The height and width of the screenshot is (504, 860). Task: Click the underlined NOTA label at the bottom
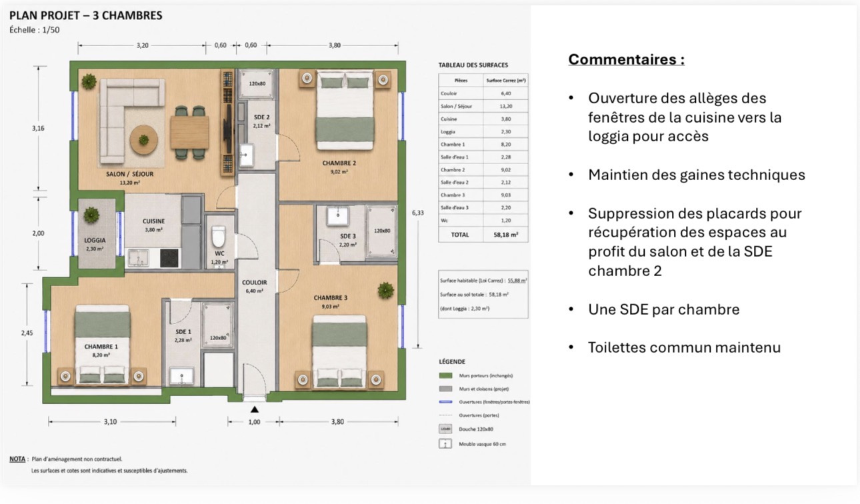(17, 459)
